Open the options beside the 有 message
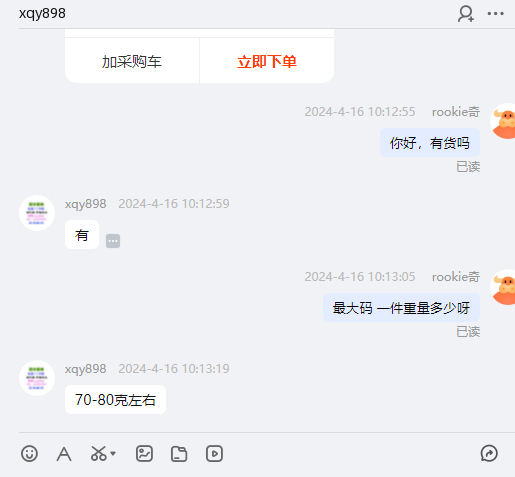515x477 pixels. [113, 241]
